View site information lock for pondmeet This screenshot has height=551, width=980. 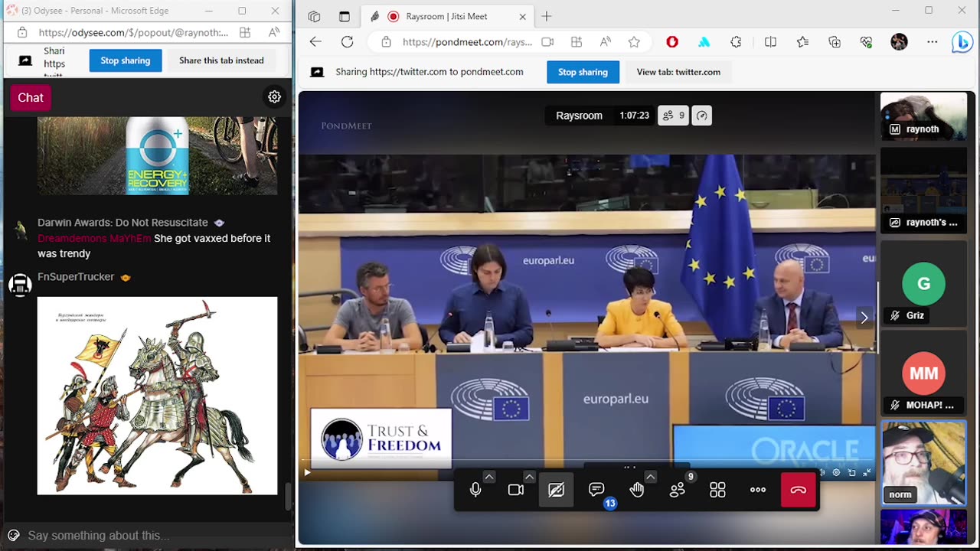click(386, 42)
